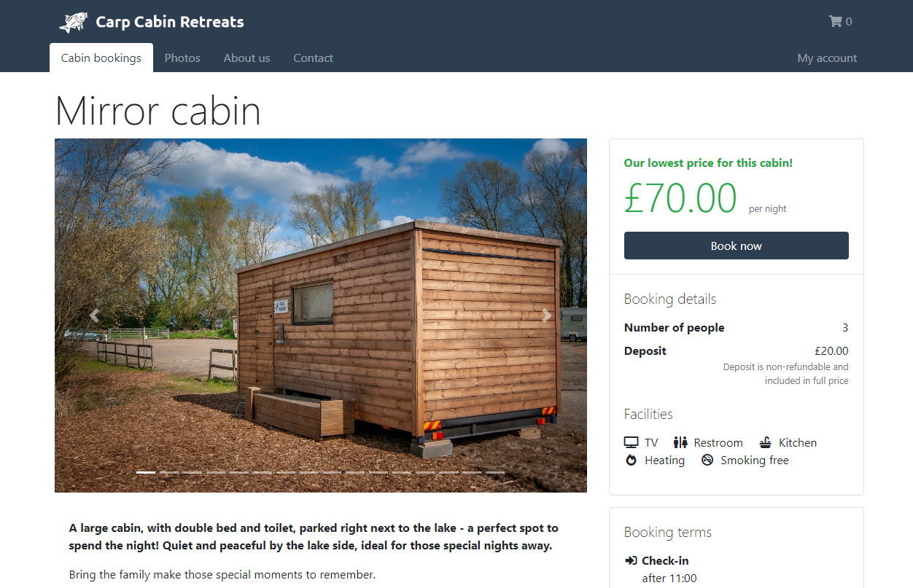Click the Smoking free icon
Image resolution: width=913 pixels, height=588 pixels.
pyautogui.click(x=707, y=460)
